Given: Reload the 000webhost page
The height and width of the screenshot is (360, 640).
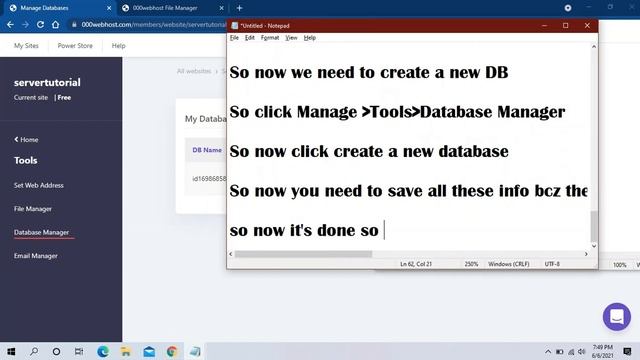Looking at the screenshot, I should point(40,24).
